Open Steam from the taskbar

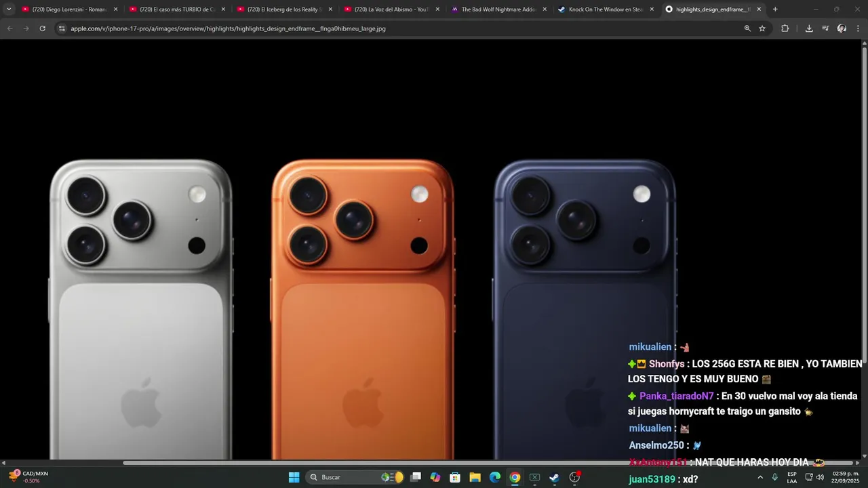(x=554, y=477)
